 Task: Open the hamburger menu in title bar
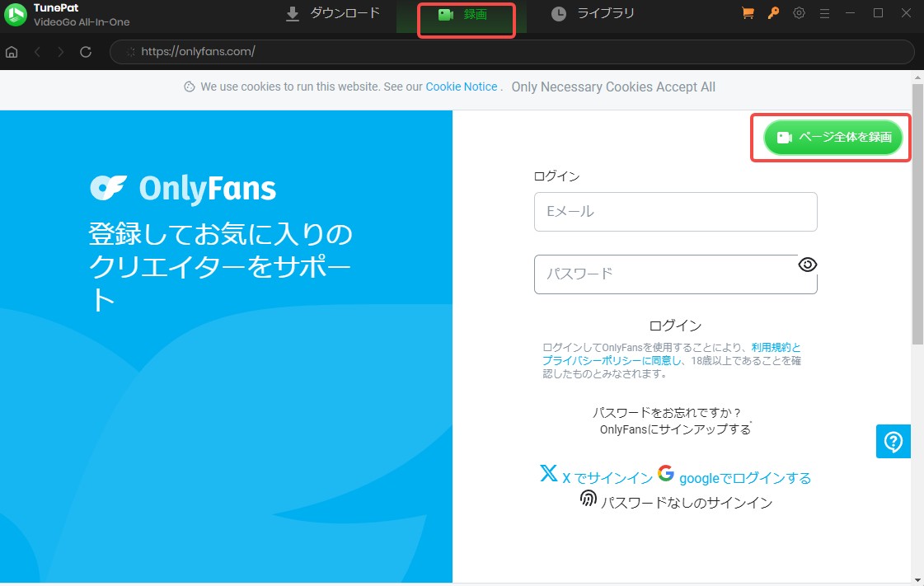[x=824, y=13]
